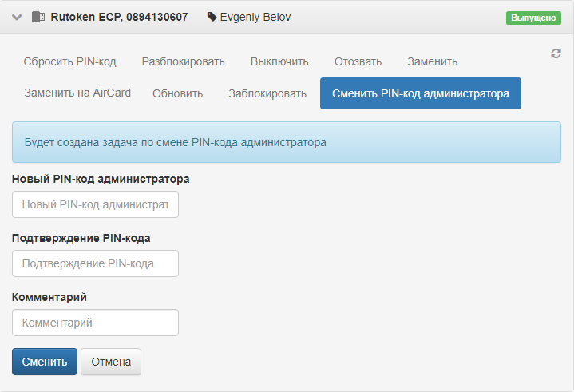Select the Заменить action
The width and height of the screenshot is (574, 392).
[x=432, y=61]
